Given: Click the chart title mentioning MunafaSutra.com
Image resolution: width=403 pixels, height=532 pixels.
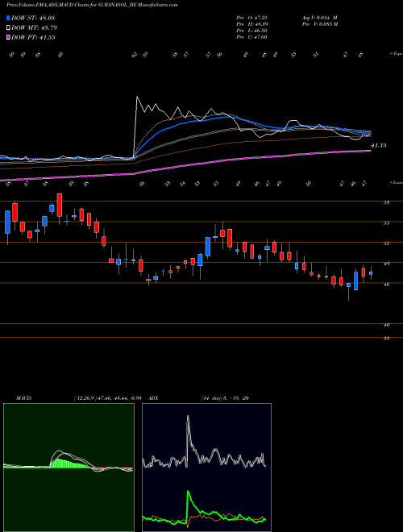Looking at the screenshot, I should [92, 5].
